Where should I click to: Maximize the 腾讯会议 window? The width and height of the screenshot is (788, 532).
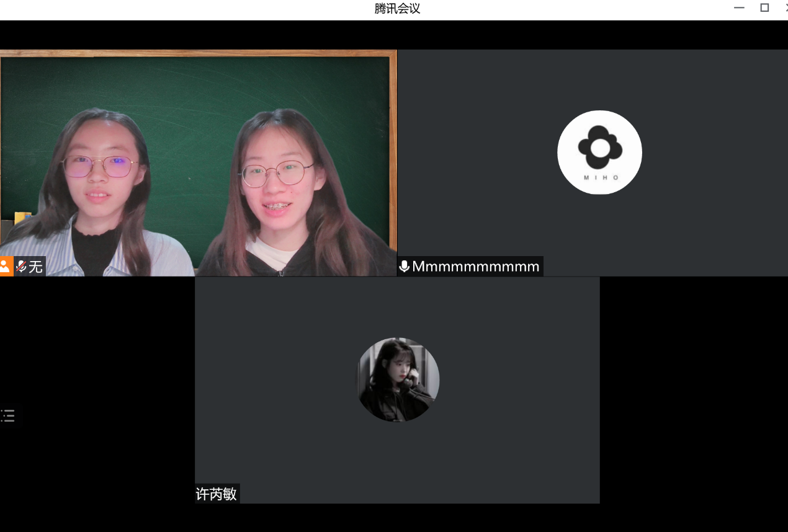764,8
